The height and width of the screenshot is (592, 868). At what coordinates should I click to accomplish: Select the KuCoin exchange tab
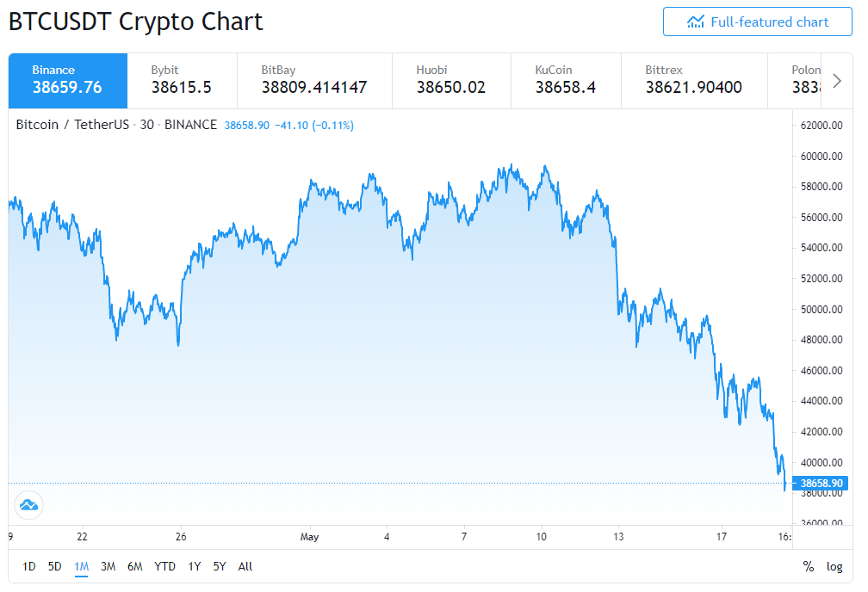(566, 81)
